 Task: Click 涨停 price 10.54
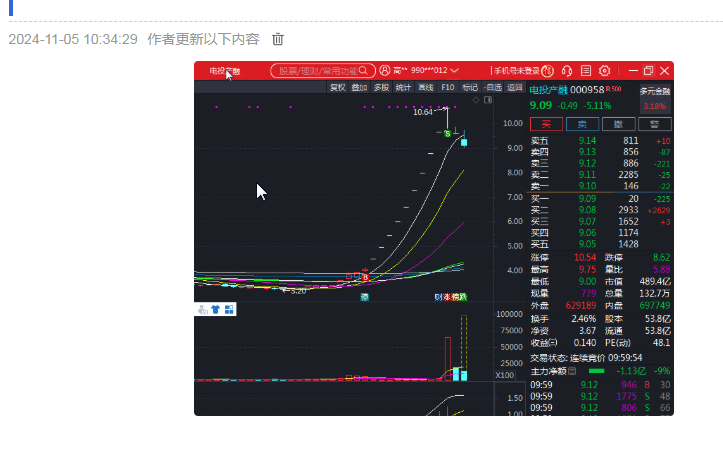(x=585, y=257)
